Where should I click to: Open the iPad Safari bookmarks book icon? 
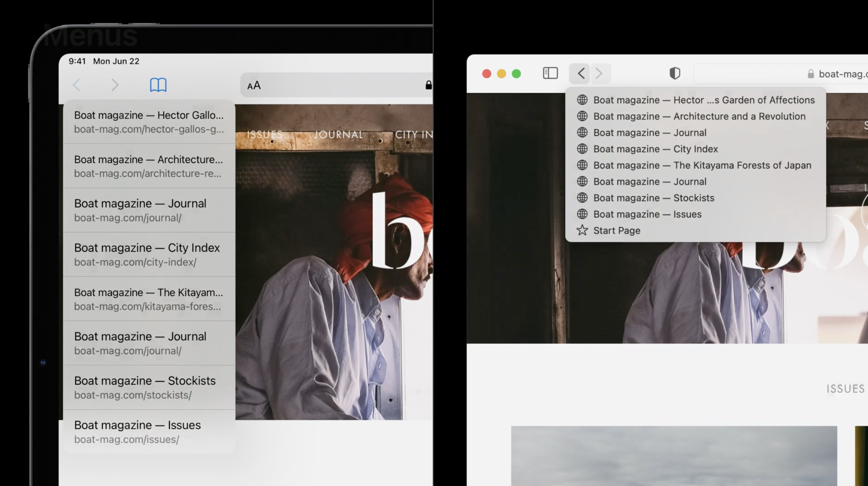pos(158,85)
